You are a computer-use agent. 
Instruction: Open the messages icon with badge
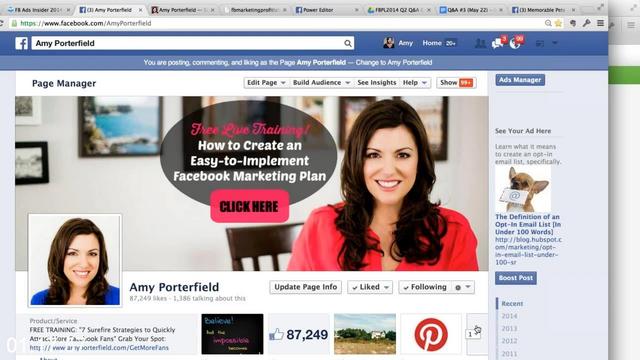pos(498,43)
